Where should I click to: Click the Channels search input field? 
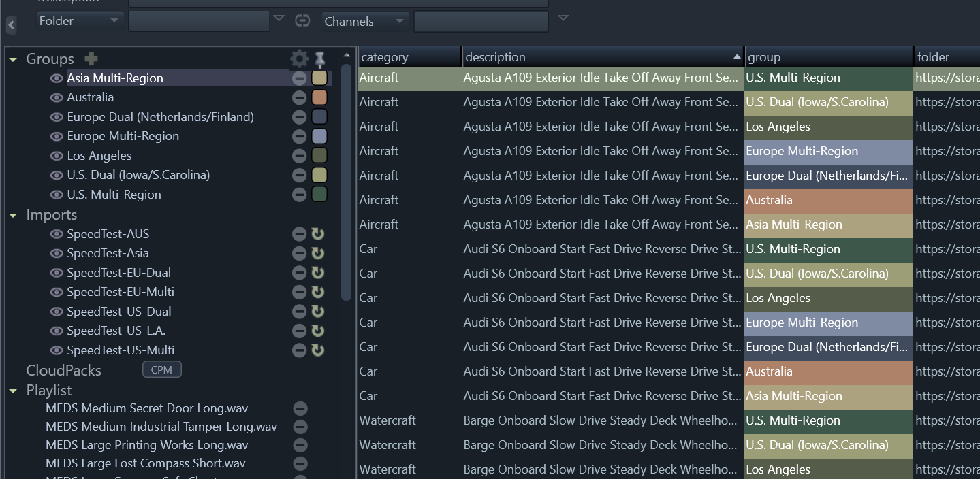coord(481,21)
